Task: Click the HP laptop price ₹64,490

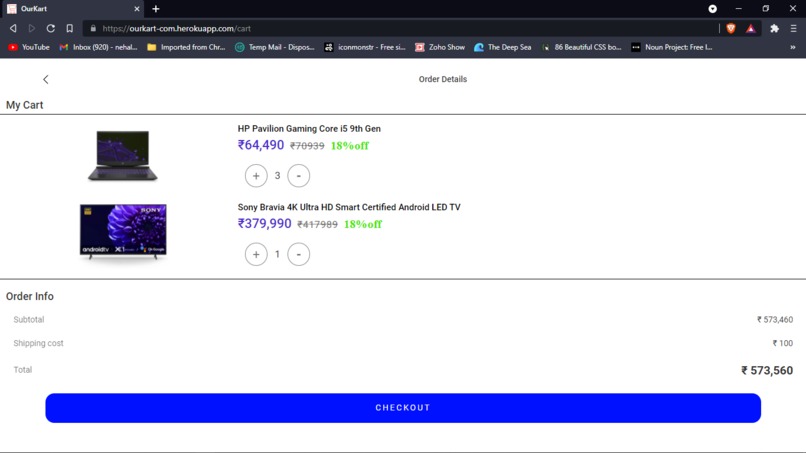Action: 261,145
